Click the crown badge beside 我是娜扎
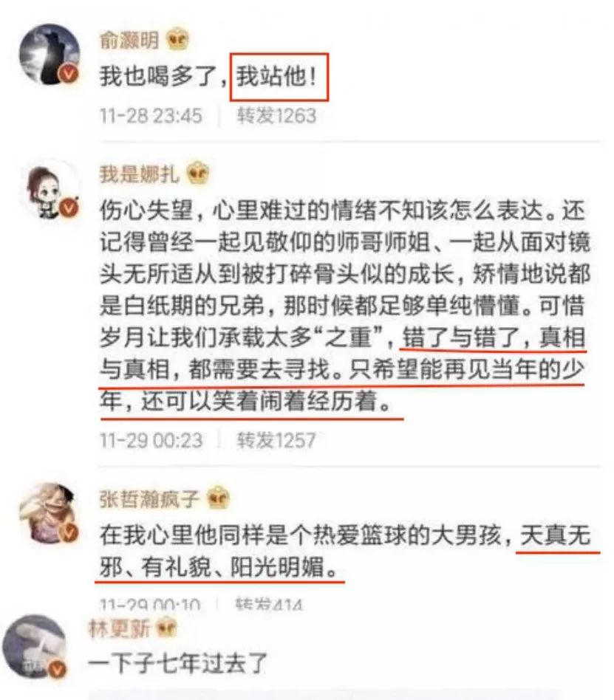 pos(198,174)
